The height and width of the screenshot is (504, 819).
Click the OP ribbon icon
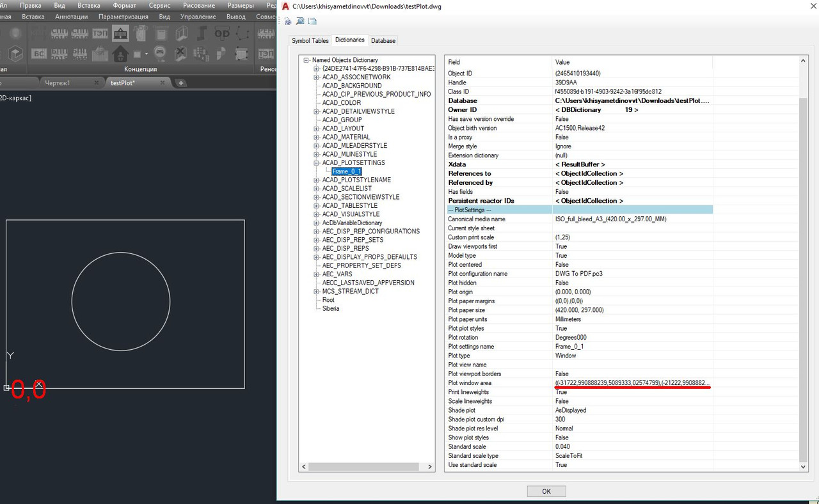(x=222, y=33)
